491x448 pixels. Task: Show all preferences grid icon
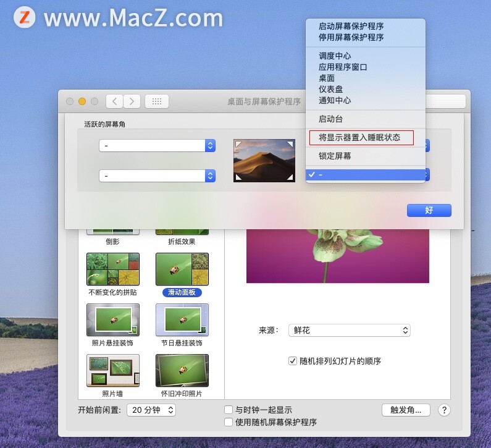[x=157, y=101]
